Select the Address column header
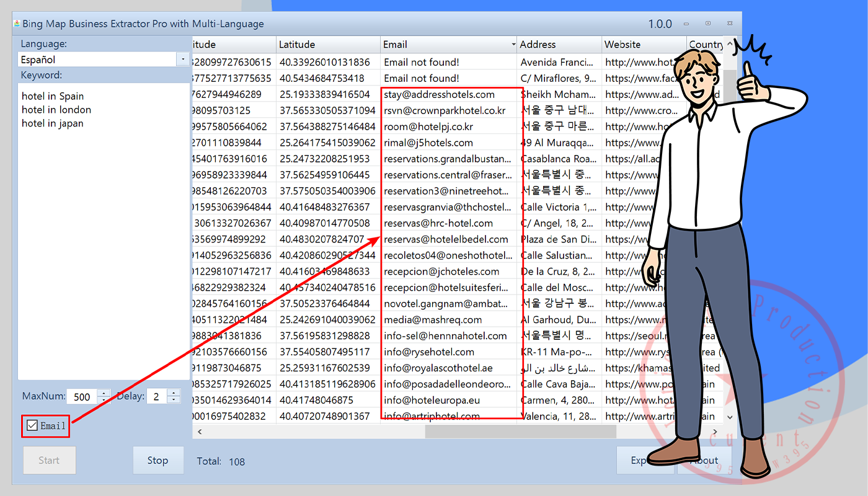The width and height of the screenshot is (868, 496). pyautogui.click(x=560, y=45)
